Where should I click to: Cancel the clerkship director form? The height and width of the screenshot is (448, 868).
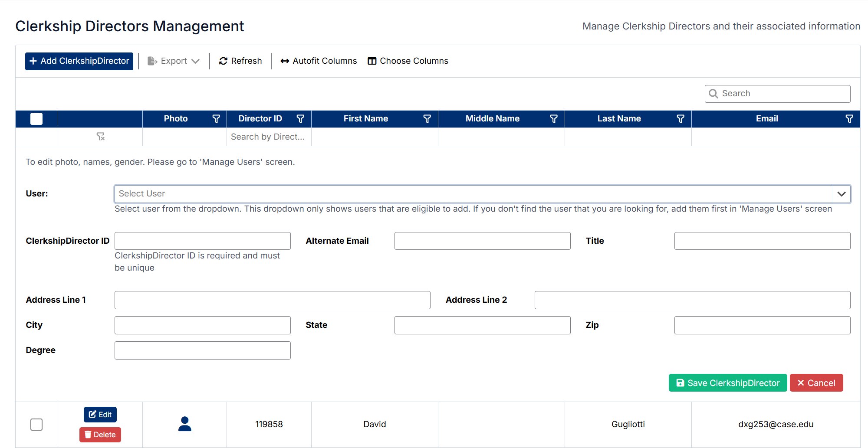[x=816, y=383]
